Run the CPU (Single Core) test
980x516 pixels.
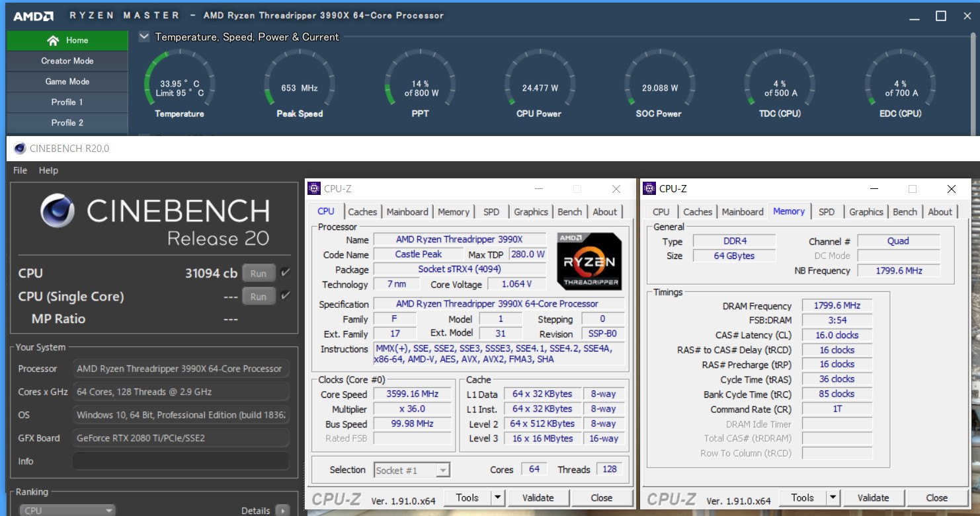click(259, 297)
